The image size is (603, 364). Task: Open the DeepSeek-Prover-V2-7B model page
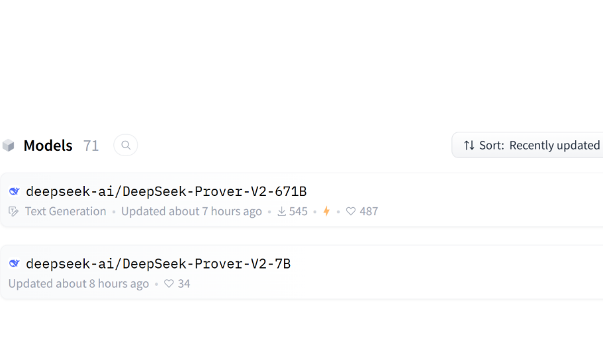pyautogui.click(x=158, y=264)
